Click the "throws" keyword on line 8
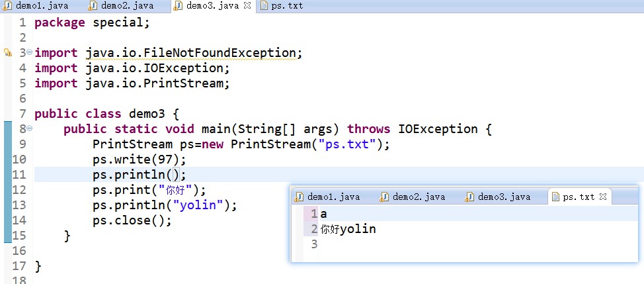Viewport: 644px width, 284px height. point(369,129)
